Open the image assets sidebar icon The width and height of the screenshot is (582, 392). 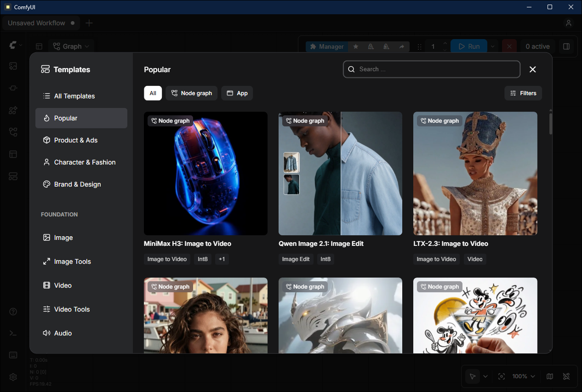click(x=13, y=66)
